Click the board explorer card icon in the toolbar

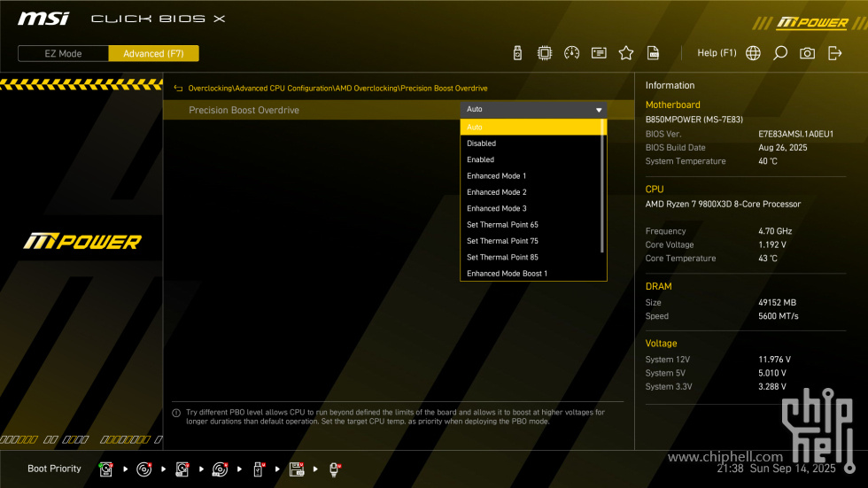pos(599,53)
